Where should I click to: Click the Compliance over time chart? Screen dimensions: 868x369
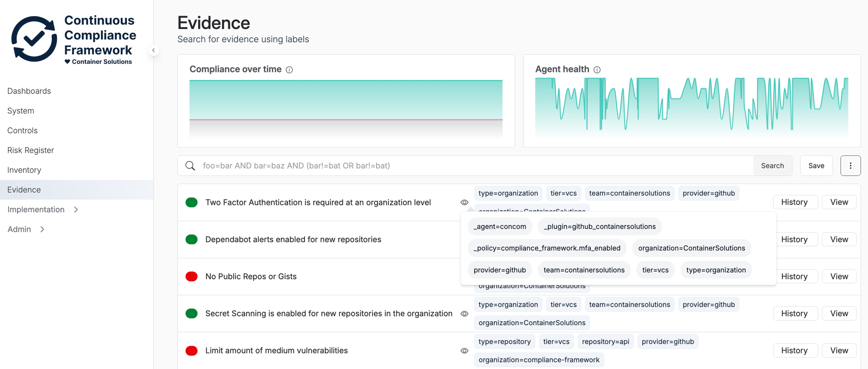[346, 109]
